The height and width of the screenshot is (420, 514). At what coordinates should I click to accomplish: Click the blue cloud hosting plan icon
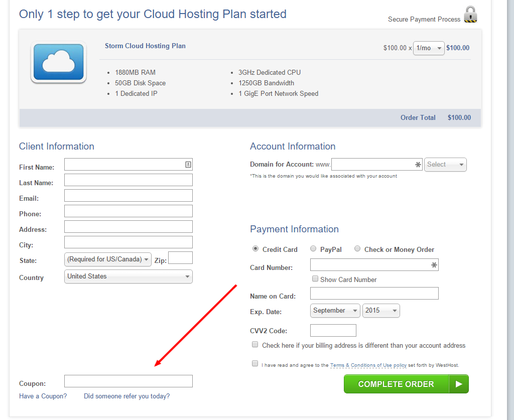point(58,62)
